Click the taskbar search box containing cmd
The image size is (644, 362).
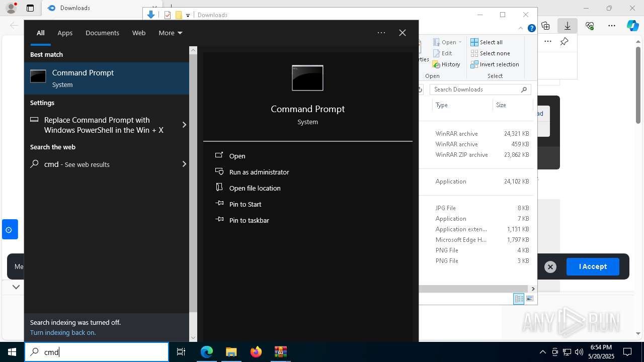point(97,352)
